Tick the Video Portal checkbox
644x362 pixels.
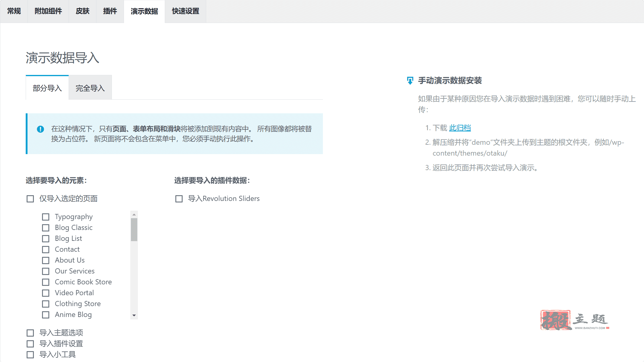tap(46, 293)
